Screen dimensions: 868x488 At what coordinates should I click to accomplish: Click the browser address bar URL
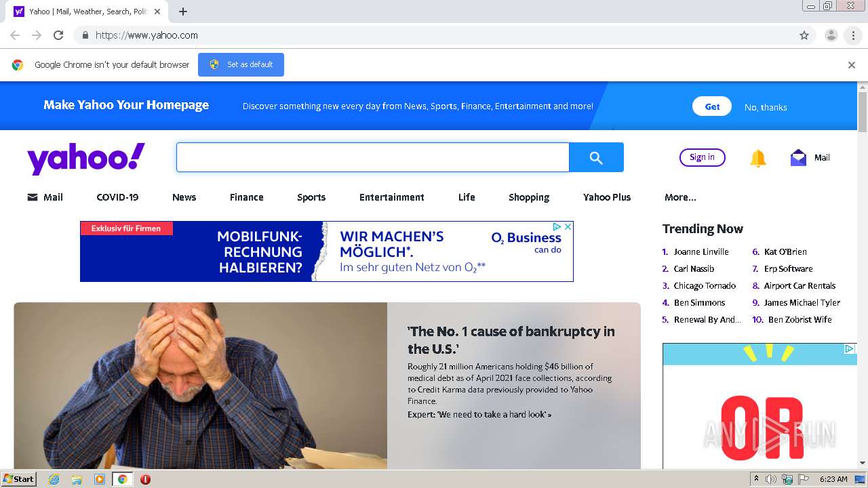[x=146, y=35]
